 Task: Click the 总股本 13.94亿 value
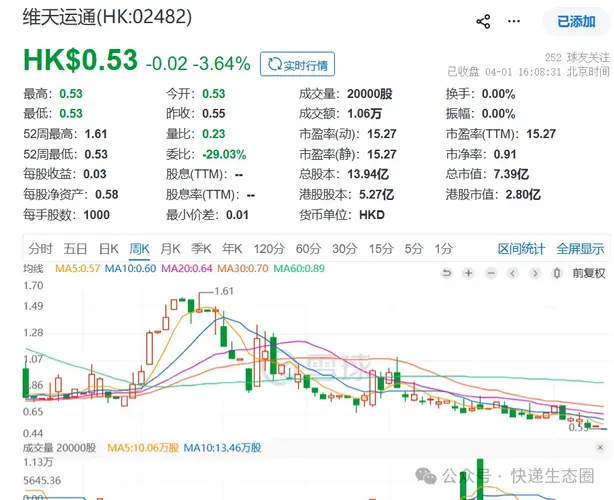pos(368,174)
